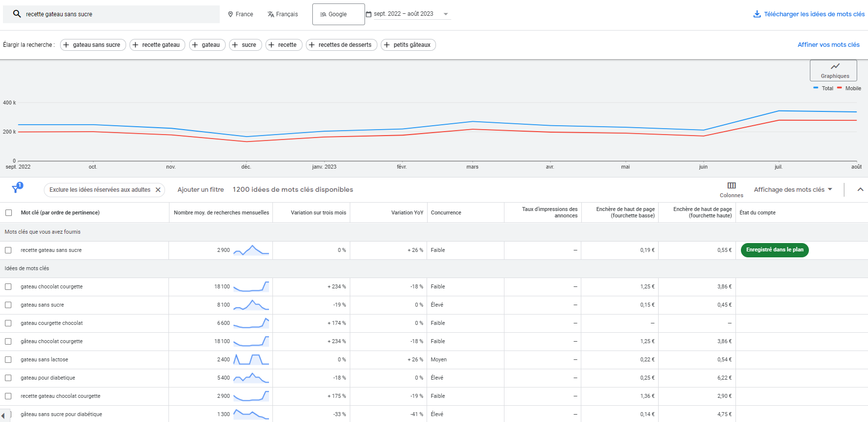
Task: Click the blue Total legend swatch
Action: [816, 88]
